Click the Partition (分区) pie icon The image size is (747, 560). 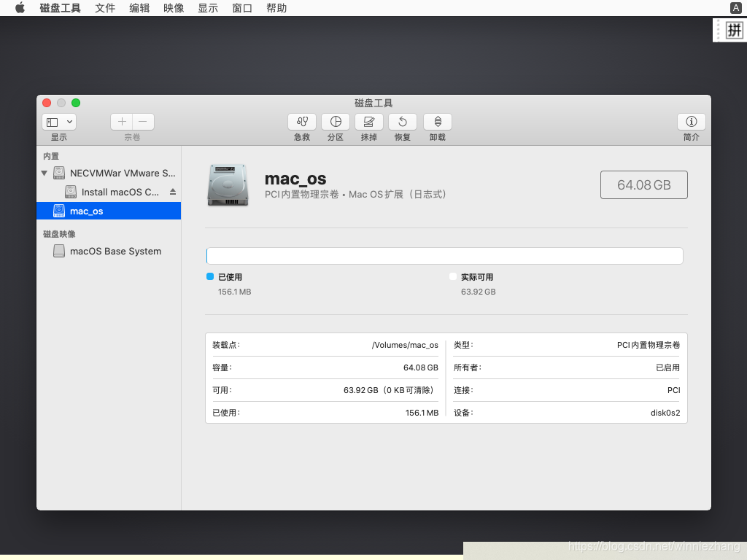(336, 122)
